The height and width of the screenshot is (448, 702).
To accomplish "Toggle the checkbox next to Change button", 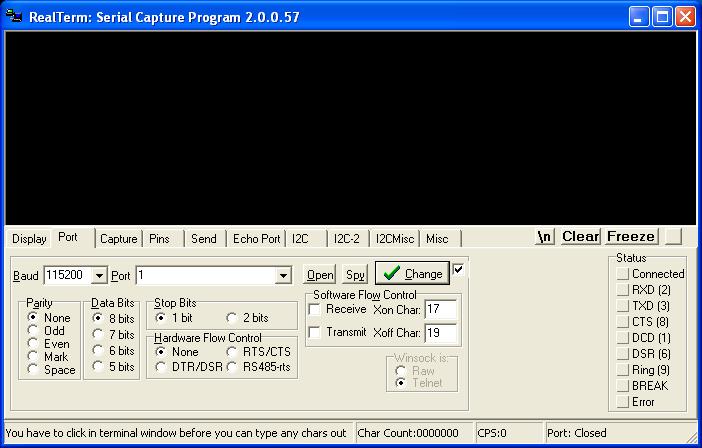I will [459, 269].
